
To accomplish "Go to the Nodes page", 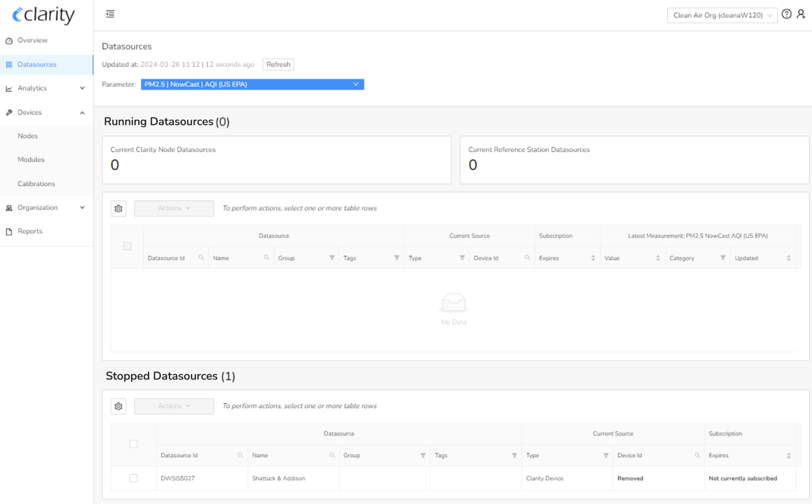I will 28,135.
